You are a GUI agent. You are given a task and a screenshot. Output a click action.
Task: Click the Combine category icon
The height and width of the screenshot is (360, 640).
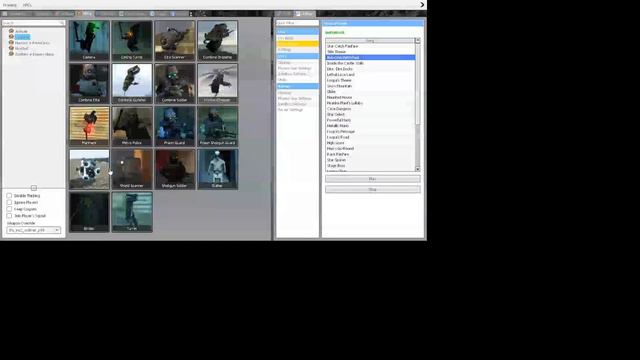[x=11, y=37]
